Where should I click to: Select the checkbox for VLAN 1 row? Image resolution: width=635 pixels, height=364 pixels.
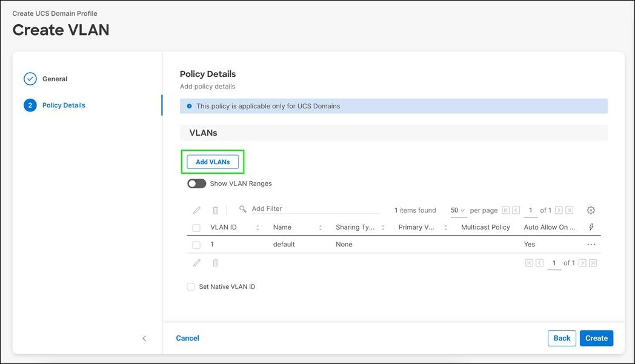point(195,244)
